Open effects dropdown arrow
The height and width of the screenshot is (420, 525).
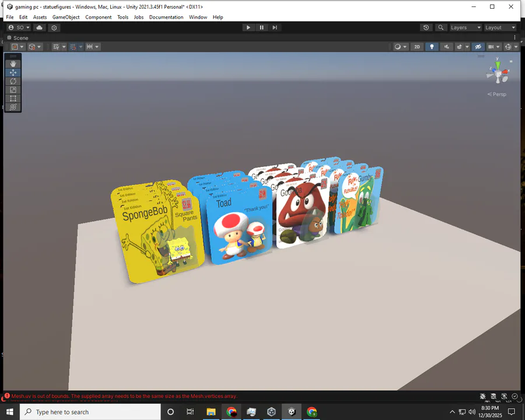(x=467, y=47)
